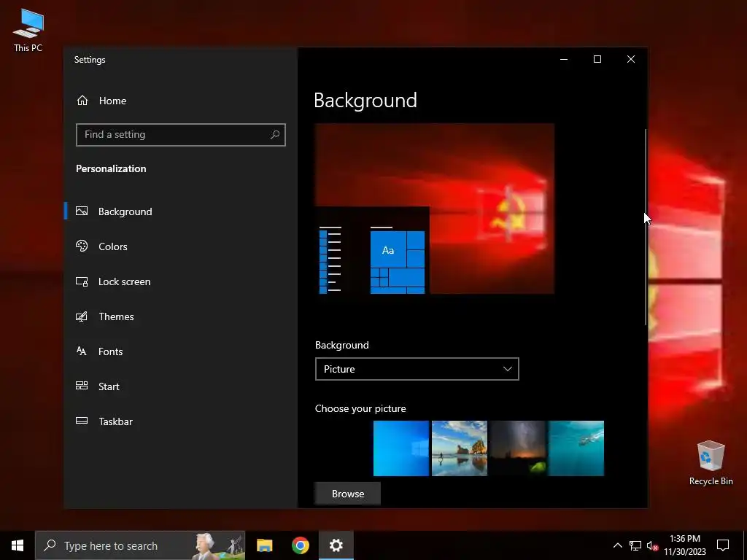Open the Lock screen settings page
The height and width of the screenshot is (560, 747).
pyautogui.click(x=181, y=281)
